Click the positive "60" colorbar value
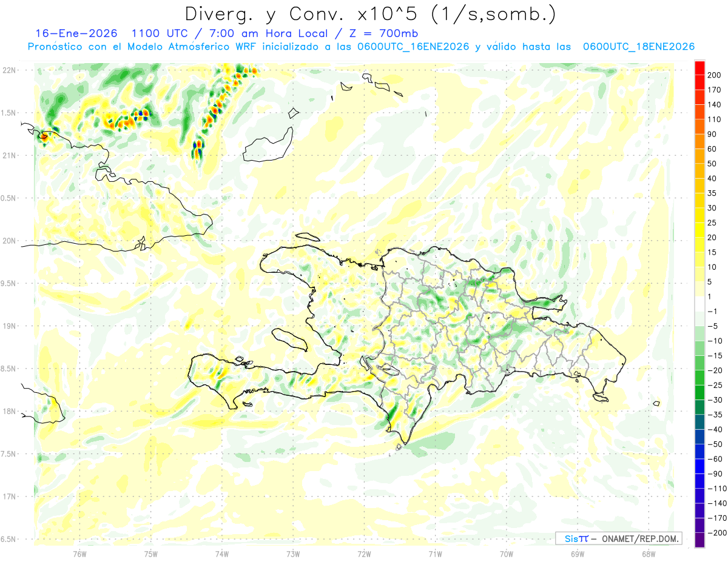728x562 pixels. point(713,149)
